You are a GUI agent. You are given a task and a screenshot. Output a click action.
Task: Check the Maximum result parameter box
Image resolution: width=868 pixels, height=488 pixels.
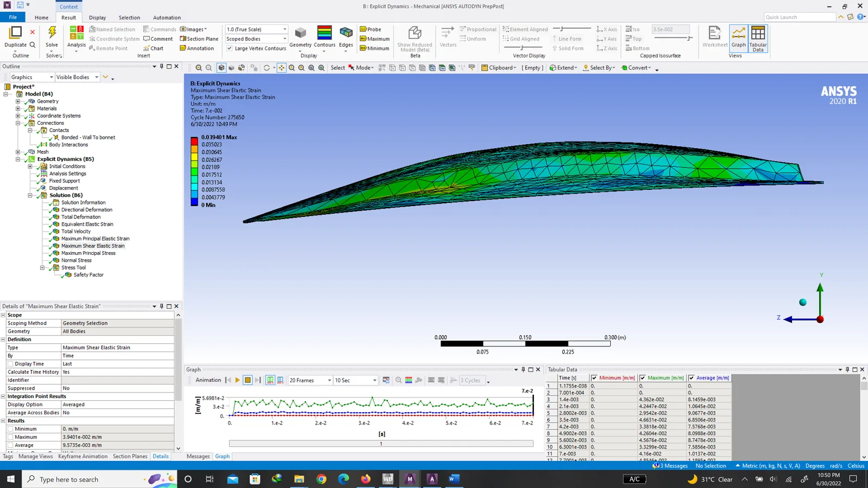[x=10, y=437]
